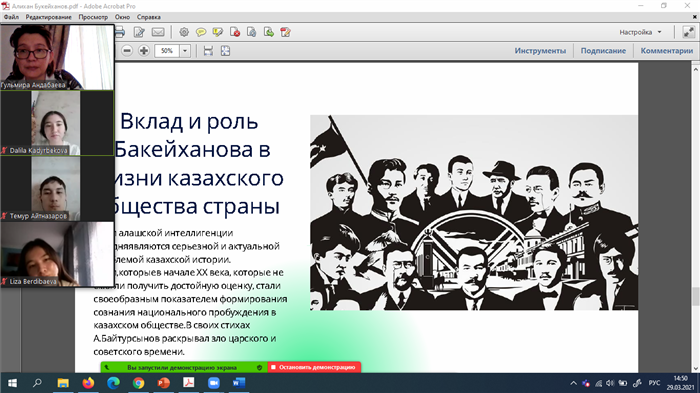Screen dimensions: 700x393
Task: Click the edit document pencil icon
Action: [139, 32]
